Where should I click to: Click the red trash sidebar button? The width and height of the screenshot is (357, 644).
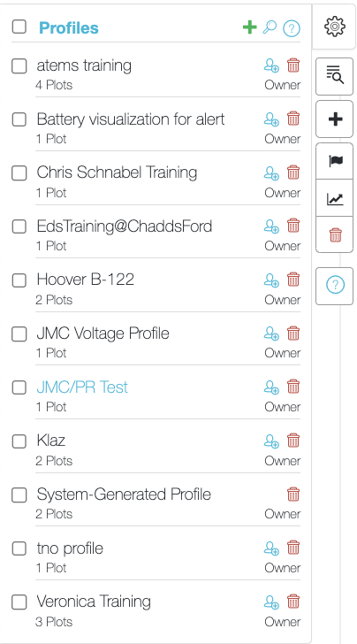(334, 234)
